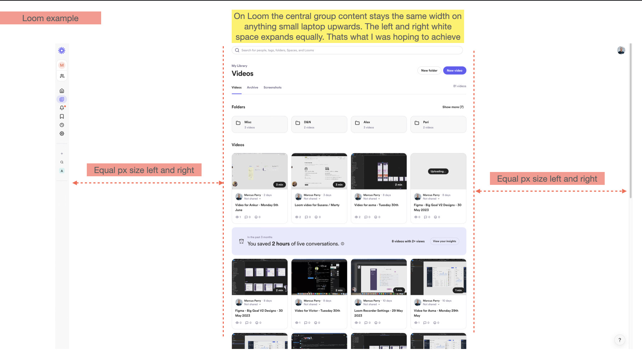Open the bookmarks icon in the sidebar
This screenshot has width=642, height=364.
62,116
